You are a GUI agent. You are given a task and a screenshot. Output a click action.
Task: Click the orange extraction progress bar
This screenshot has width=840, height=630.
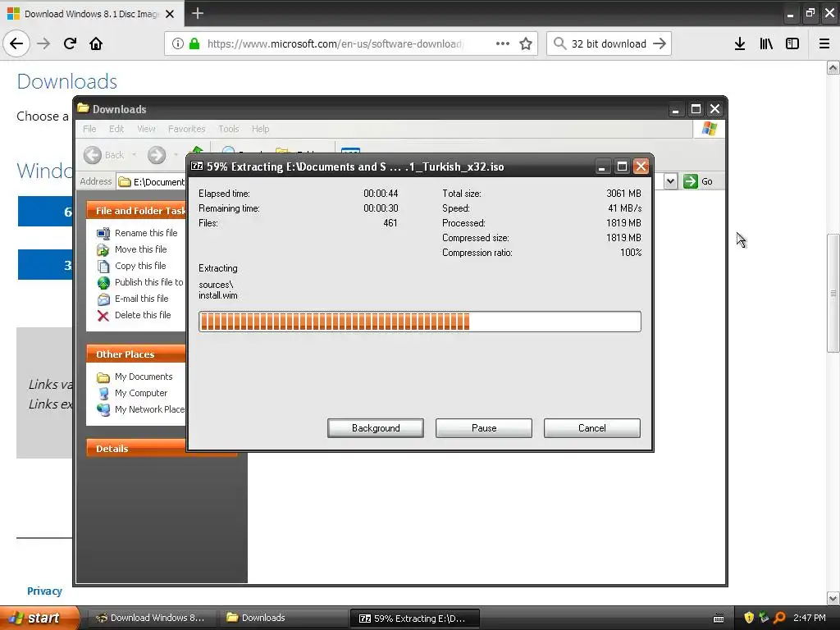click(420, 322)
